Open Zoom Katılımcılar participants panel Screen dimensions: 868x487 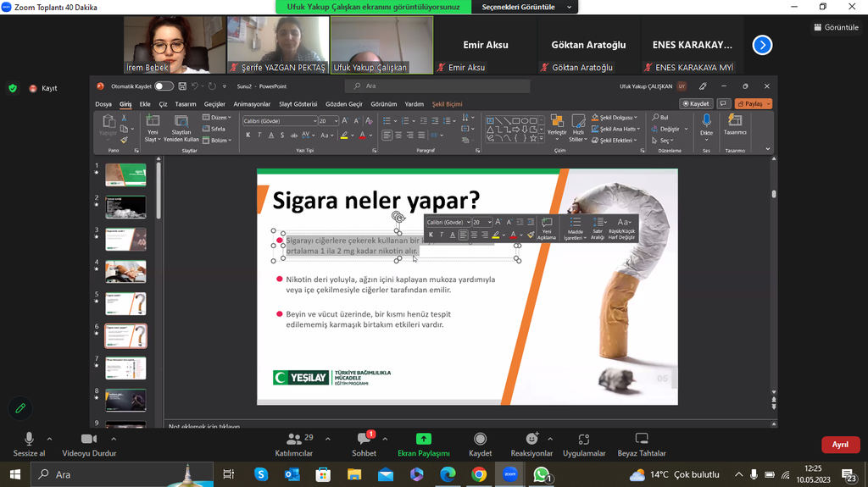click(294, 445)
